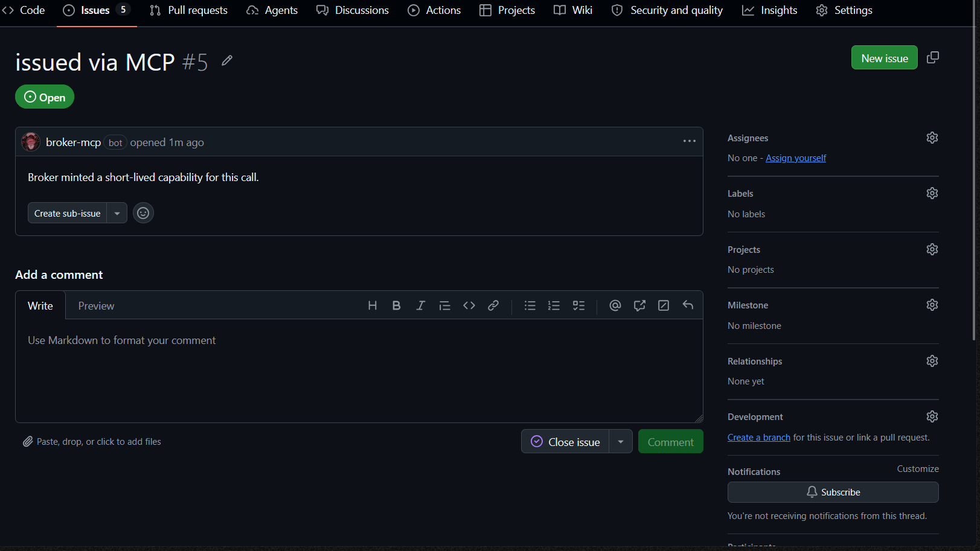
Task: Open the repository Settings tab
Action: (x=844, y=10)
